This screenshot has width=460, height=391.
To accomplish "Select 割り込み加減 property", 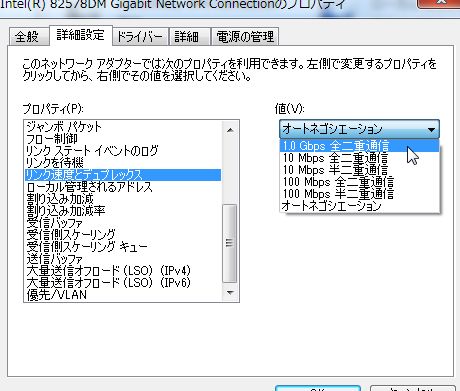I will (x=123, y=199).
